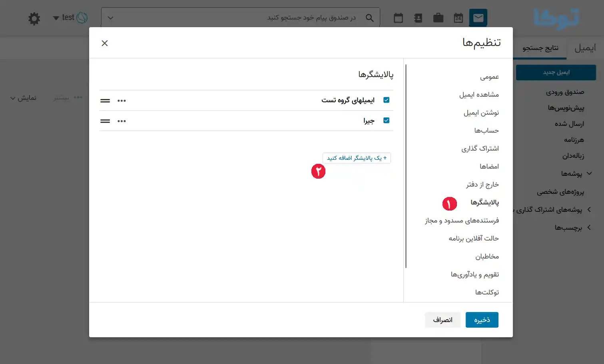Grab reorder handle of ایمیلهای گروه تست filter
Viewport: 604px width, 364px height.
[105, 101]
